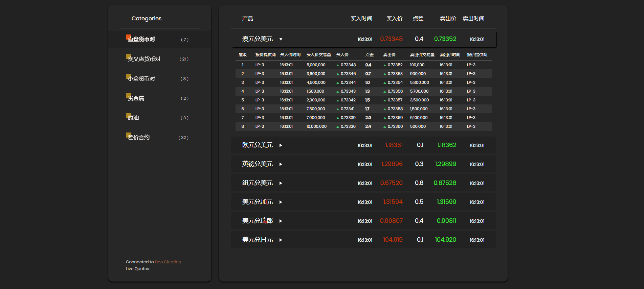Collapse the 澳元兑美元 depth table

click(x=281, y=39)
